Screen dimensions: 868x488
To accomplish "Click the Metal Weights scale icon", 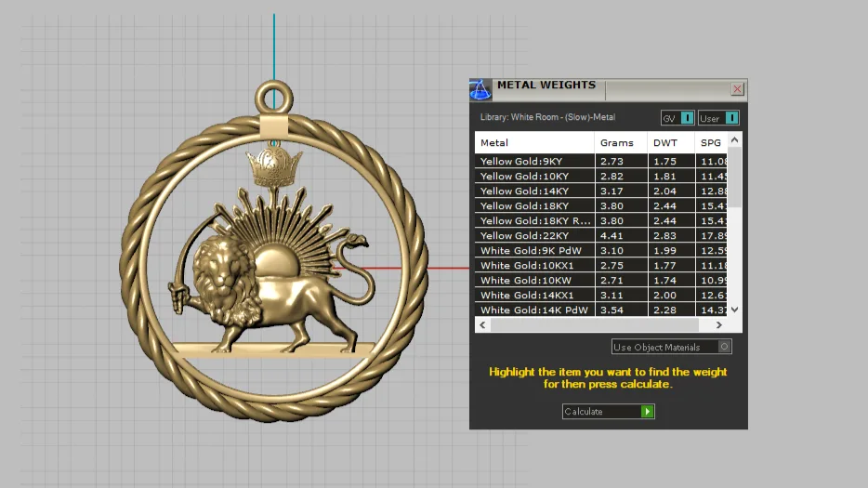I will (480, 89).
